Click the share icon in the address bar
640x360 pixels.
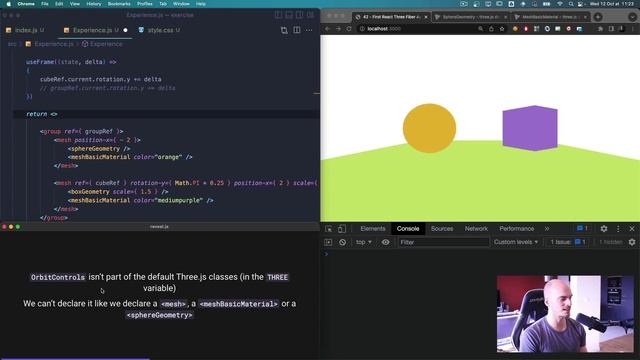[x=491, y=29]
